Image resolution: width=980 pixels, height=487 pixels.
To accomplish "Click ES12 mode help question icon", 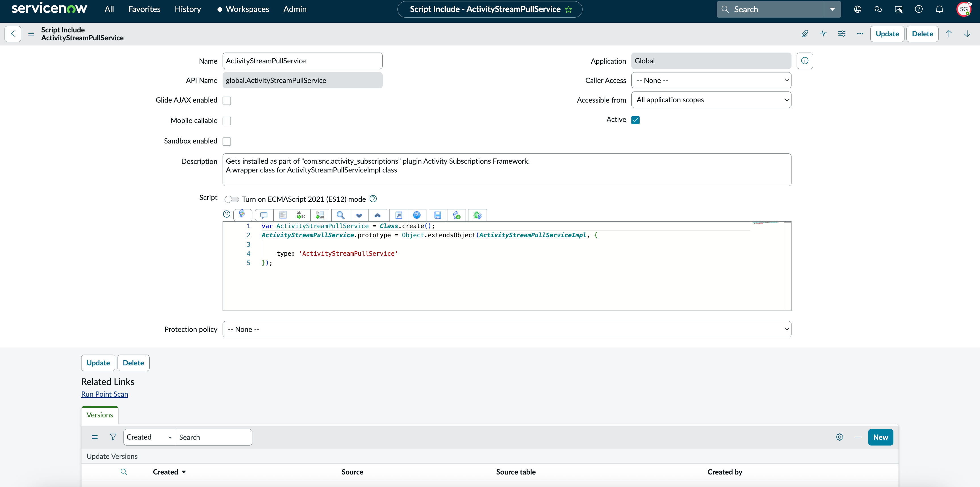I will click(x=373, y=199).
